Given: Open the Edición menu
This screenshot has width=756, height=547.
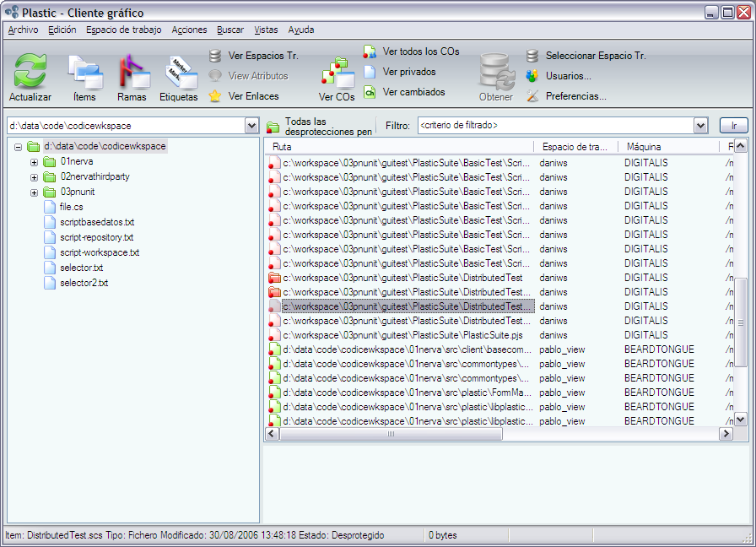Looking at the screenshot, I should point(62,30).
